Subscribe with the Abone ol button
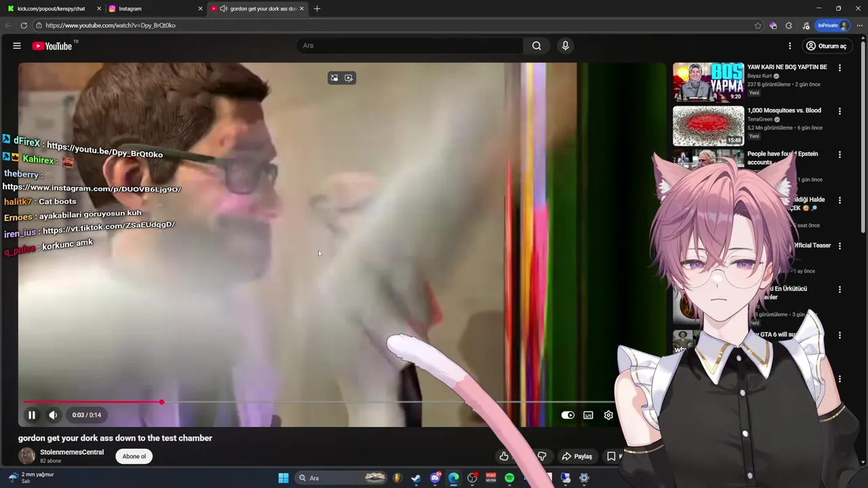 134,456
